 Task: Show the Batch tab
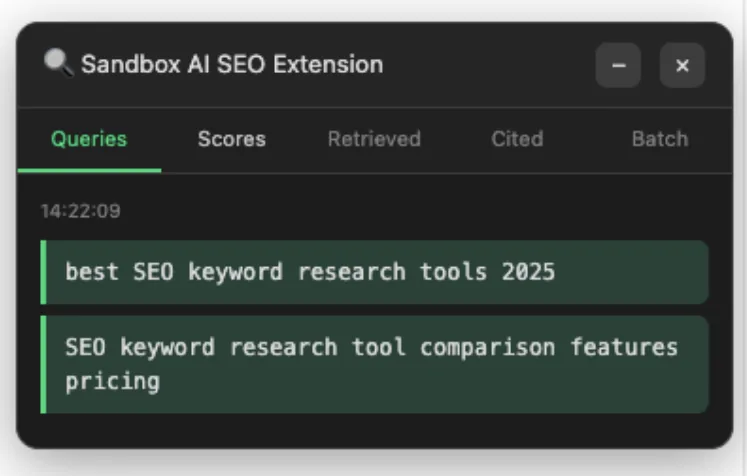(659, 139)
